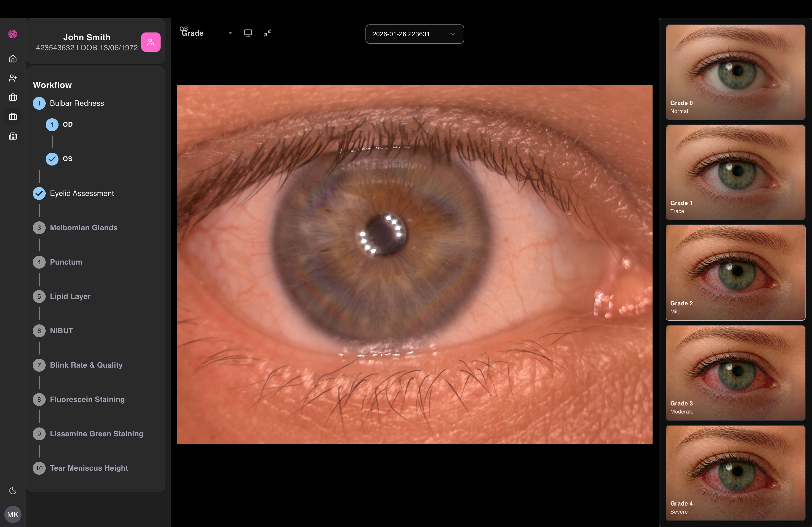Open the Meibomian Glands workflow step
The image size is (812, 527).
tap(83, 228)
